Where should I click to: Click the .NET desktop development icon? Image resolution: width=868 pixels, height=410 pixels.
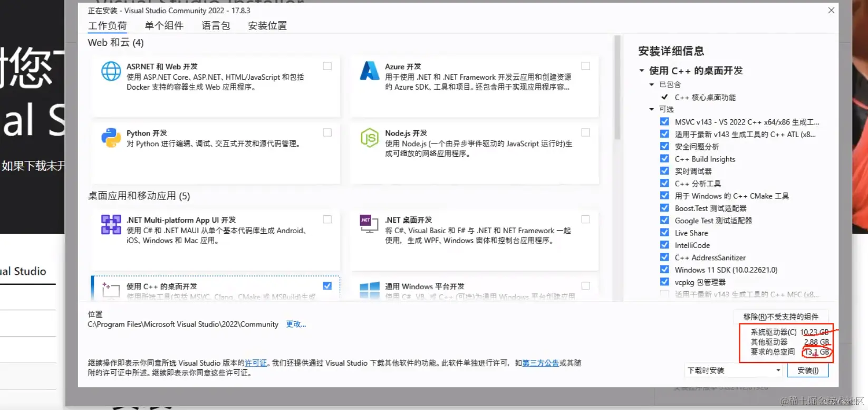369,224
